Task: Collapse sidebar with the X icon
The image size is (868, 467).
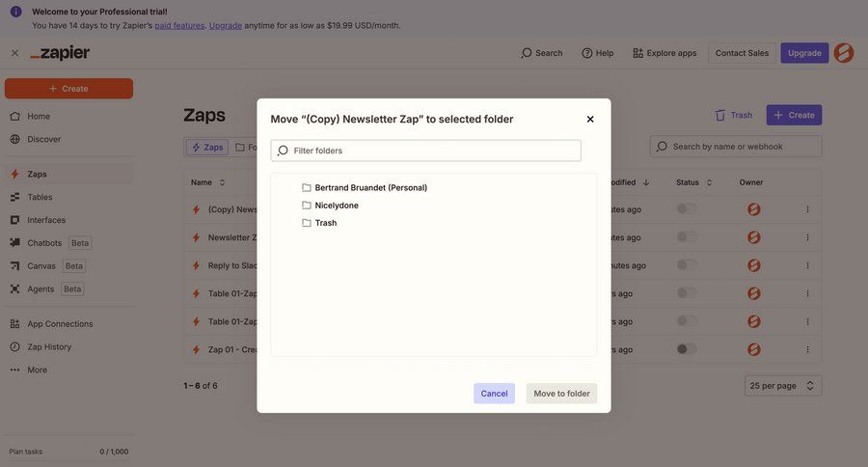Action: (14, 53)
